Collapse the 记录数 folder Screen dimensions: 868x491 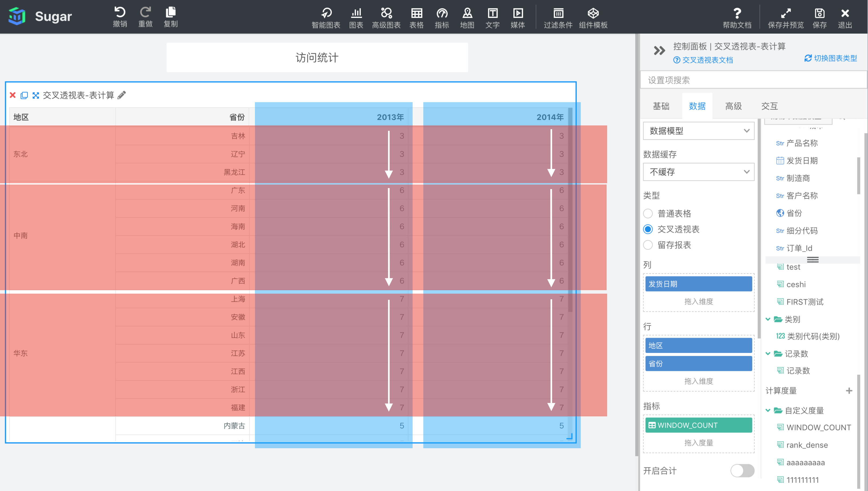pos(768,354)
